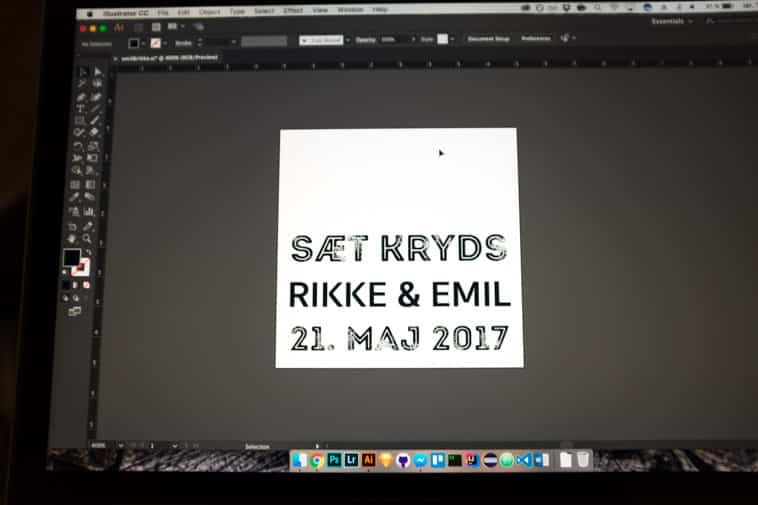Image resolution: width=758 pixels, height=505 pixels.
Task: Select the Line Segment tool
Action: click(x=95, y=109)
